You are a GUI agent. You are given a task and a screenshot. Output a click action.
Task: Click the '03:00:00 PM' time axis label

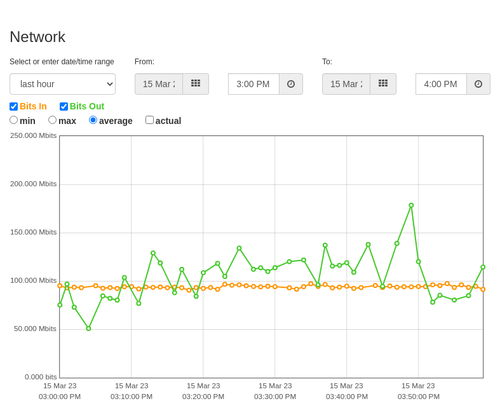pyautogui.click(x=60, y=397)
